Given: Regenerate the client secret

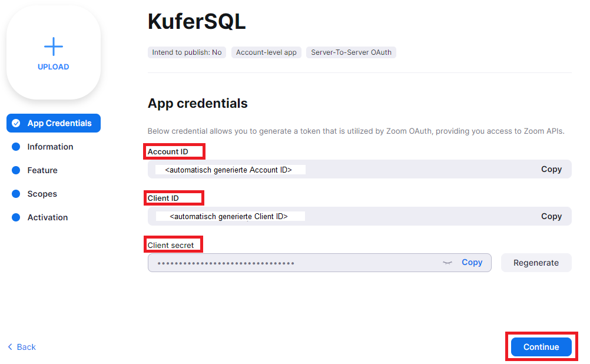Looking at the screenshot, I should 536,263.
